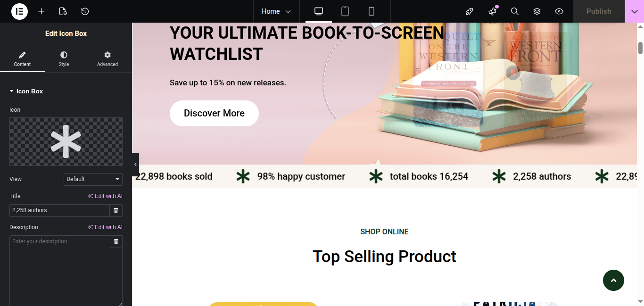Viewport: 644px width, 306px height.
Task: Expand the Home page dropdown
Action: [x=276, y=11]
